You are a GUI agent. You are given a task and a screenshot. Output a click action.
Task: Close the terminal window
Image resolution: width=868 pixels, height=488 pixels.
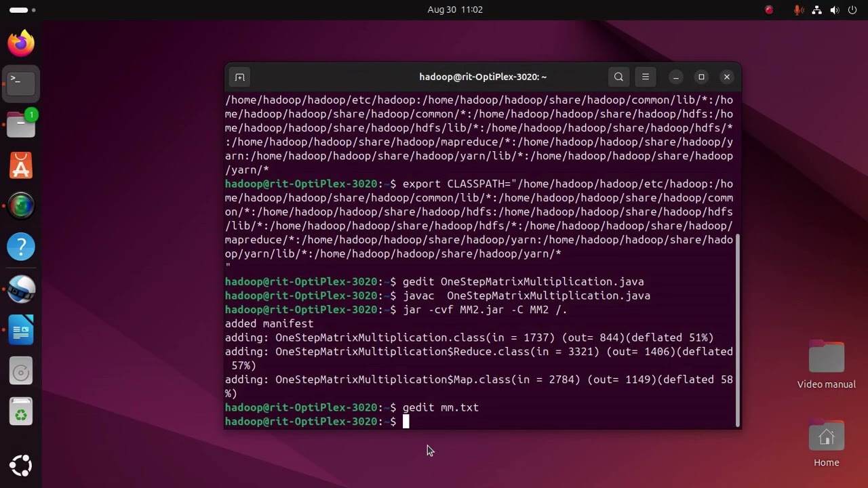pyautogui.click(x=727, y=77)
